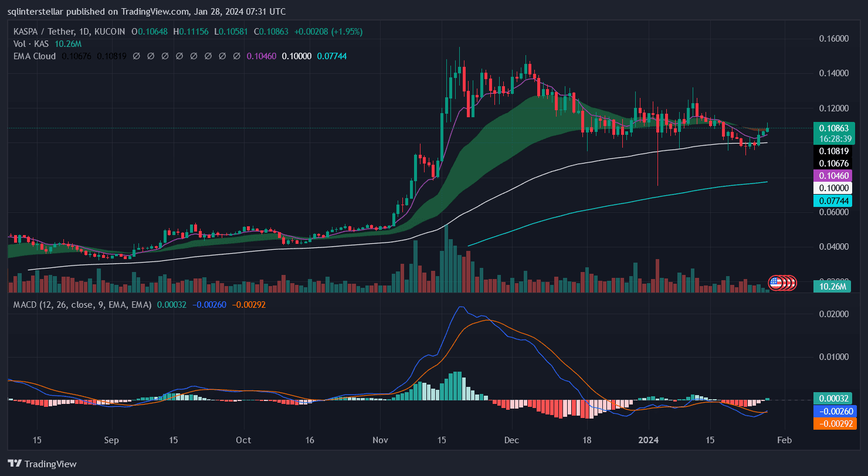Click the 2024 label on the time axis
The height and width of the screenshot is (476, 868).
(648, 440)
